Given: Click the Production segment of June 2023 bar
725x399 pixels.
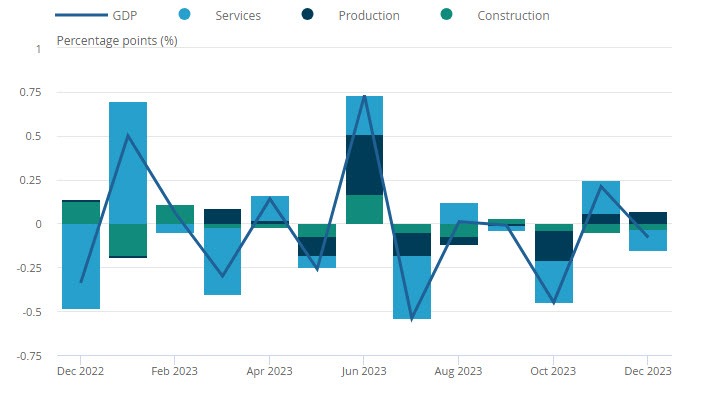Looking at the screenshot, I should (364, 165).
